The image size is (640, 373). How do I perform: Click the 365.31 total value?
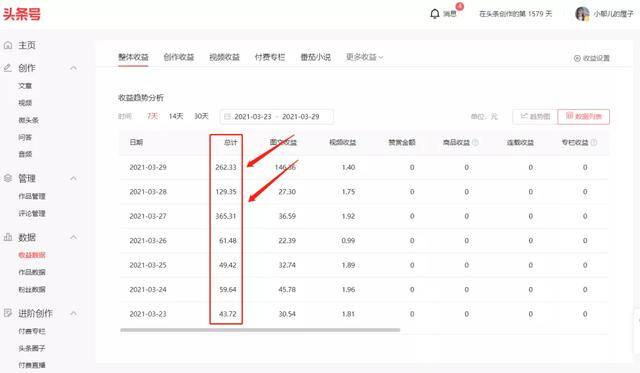point(226,216)
